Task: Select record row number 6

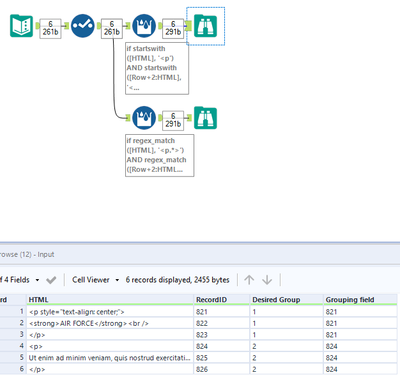Action: click(x=13, y=369)
